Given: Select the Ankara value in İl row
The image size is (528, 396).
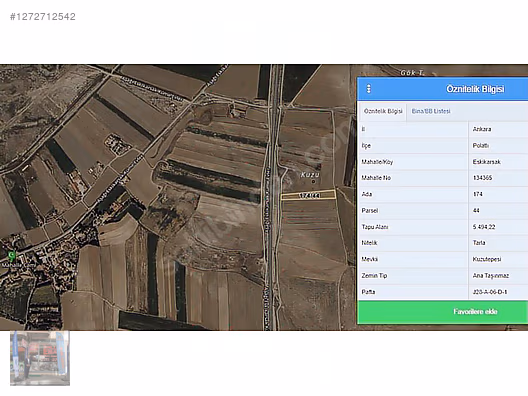Looking at the screenshot, I should click(482, 129).
